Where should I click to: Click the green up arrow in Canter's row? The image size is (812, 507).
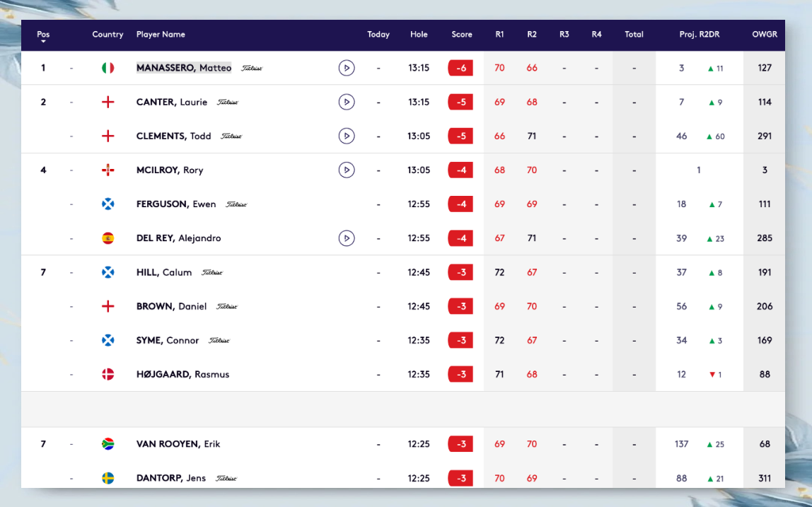(x=712, y=103)
